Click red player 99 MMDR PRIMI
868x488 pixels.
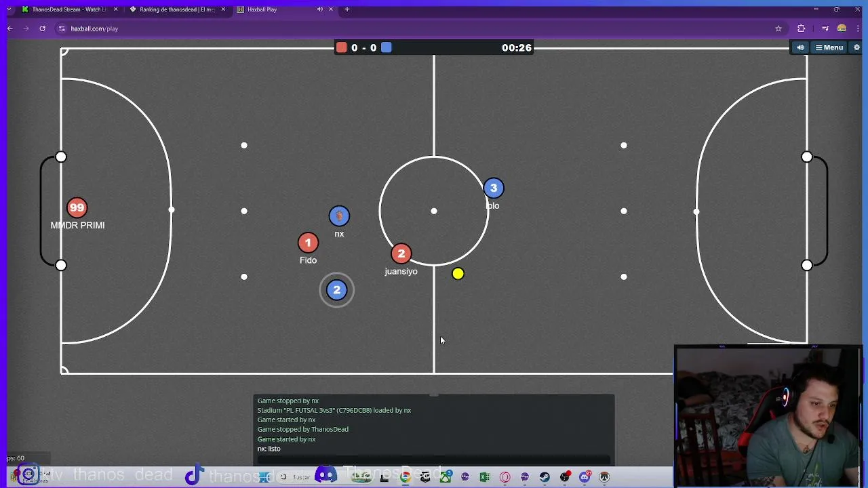[77, 207]
